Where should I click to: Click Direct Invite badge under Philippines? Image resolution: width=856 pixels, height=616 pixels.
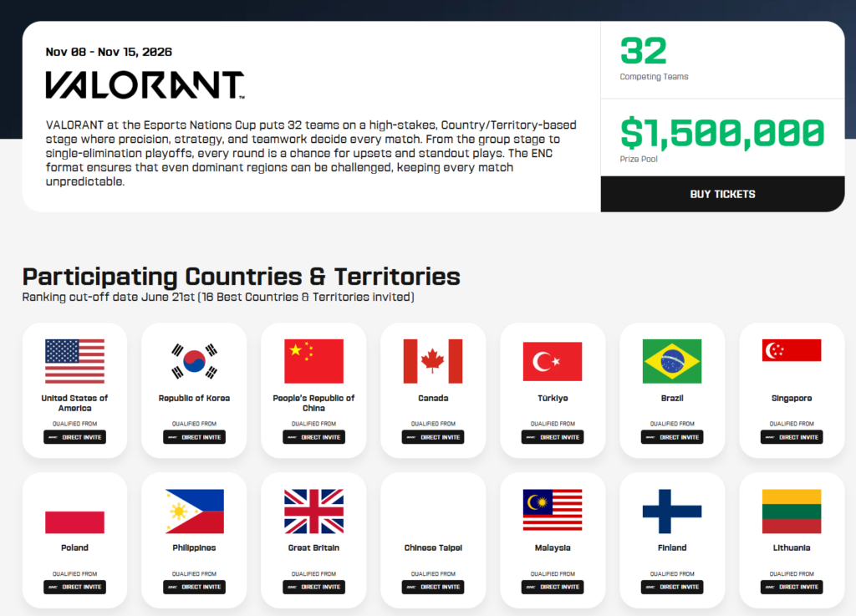(x=194, y=587)
